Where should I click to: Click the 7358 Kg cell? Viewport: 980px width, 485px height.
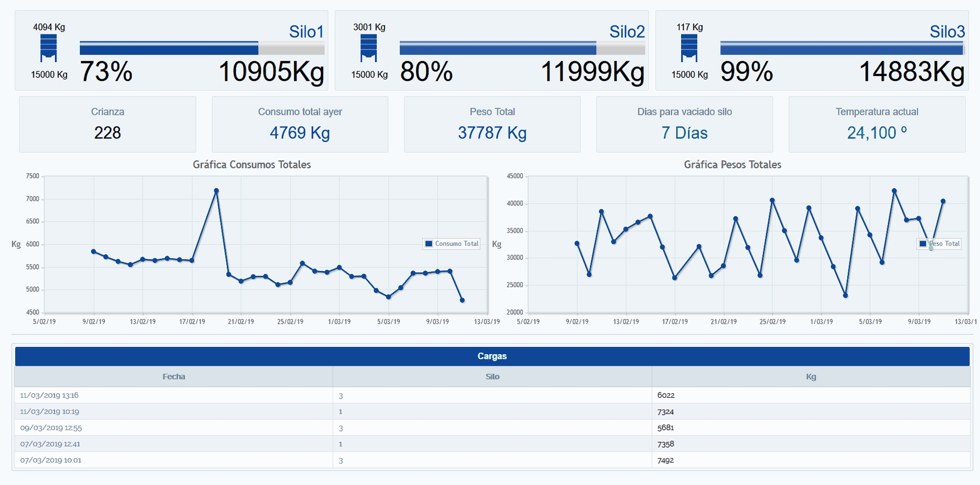[811, 444]
